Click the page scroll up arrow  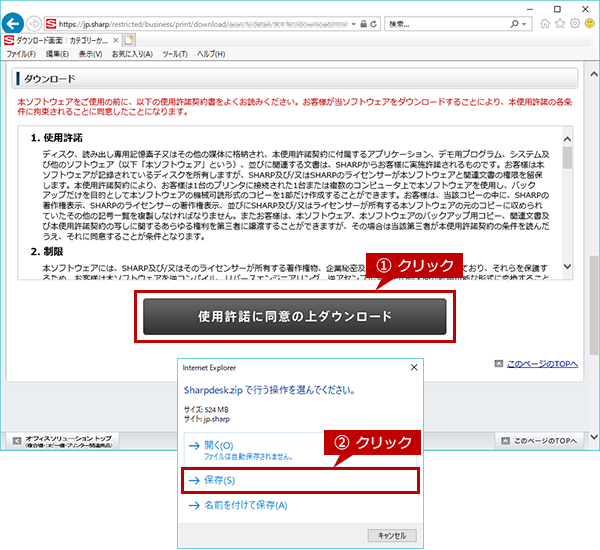click(593, 74)
